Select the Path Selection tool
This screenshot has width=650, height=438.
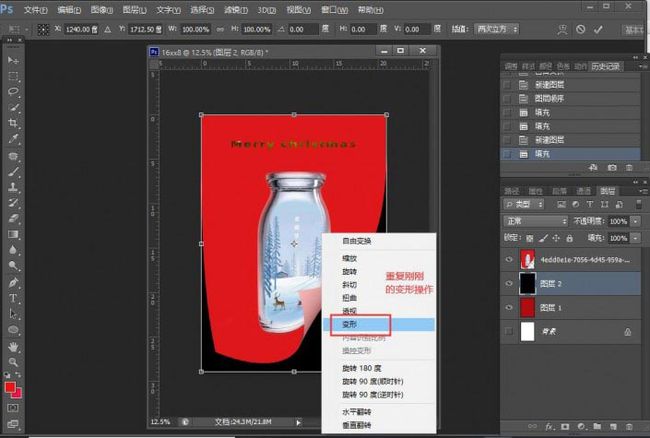pyautogui.click(x=13, y=314)
